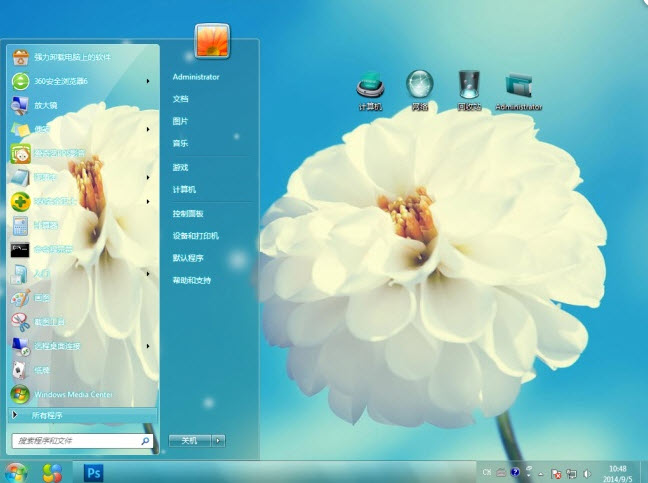Open the Administrator folder on desktop

click(x=518, y=88)
